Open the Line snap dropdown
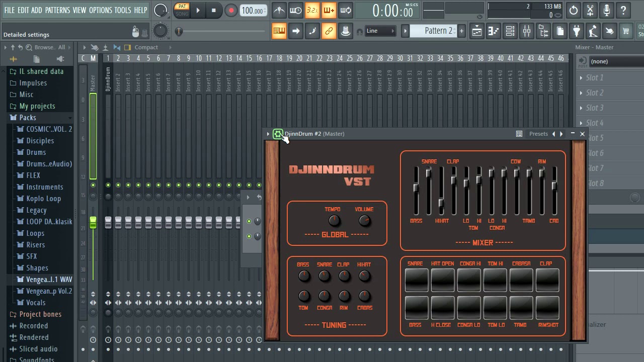Screen dimensions: 644x362 coord(380,31)
